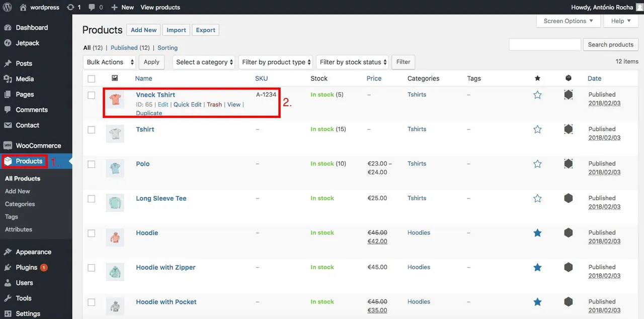Click the Posts pushpin icon

8,63
